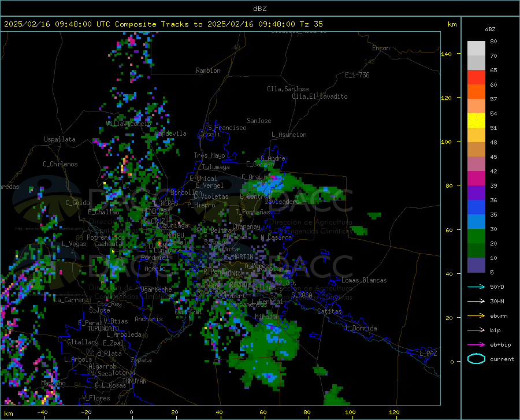Click the Encon label at top right
The image size is (520, 420).
pos(381,48)
